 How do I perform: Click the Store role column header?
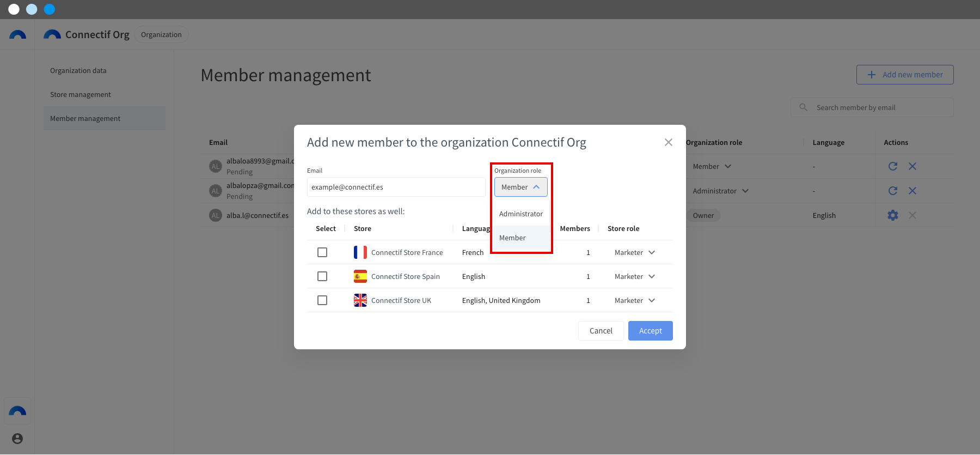tap(623, 228)
